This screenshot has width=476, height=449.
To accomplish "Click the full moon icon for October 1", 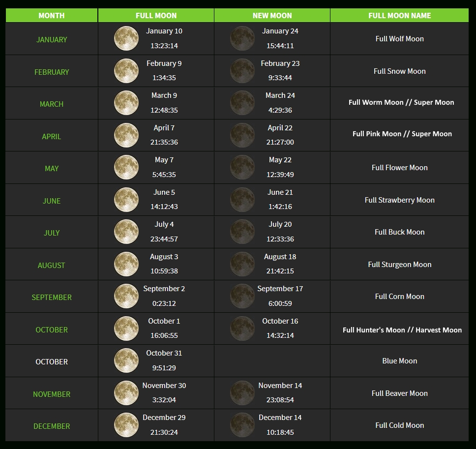I will coord(126,329).
